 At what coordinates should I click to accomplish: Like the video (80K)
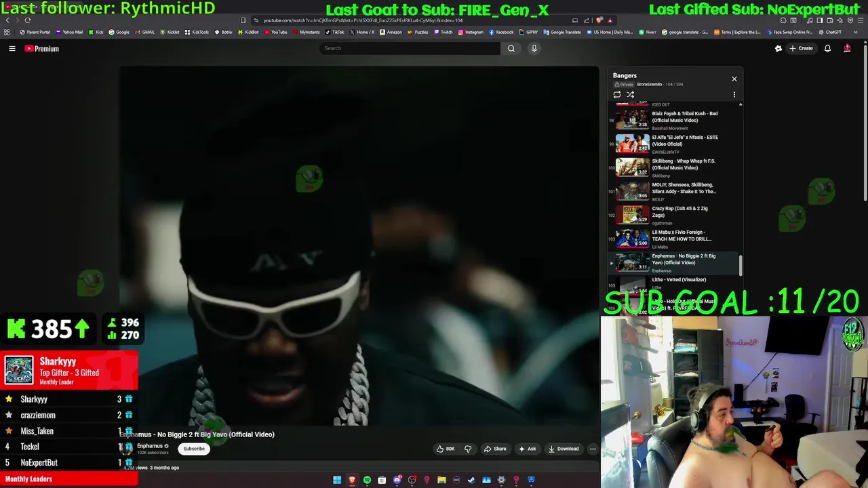pos(446,449)
